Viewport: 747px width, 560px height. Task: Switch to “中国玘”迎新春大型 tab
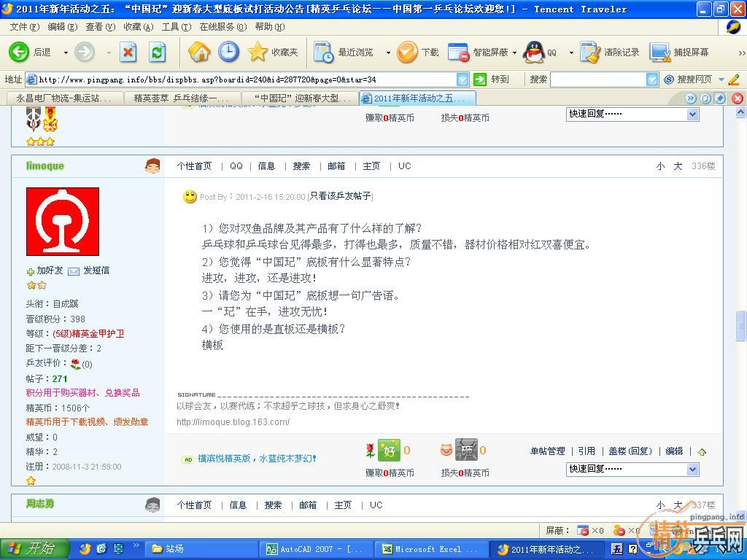tap(300, 98)
